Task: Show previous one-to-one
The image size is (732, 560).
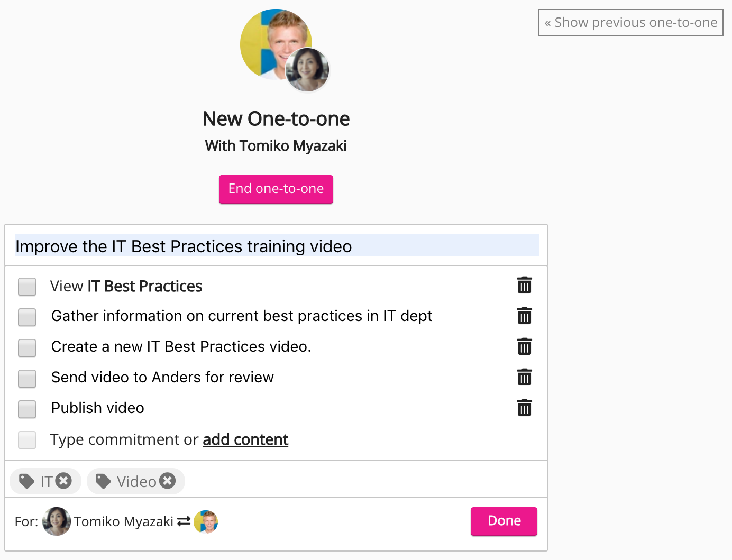Action: (x=630, y=23)
